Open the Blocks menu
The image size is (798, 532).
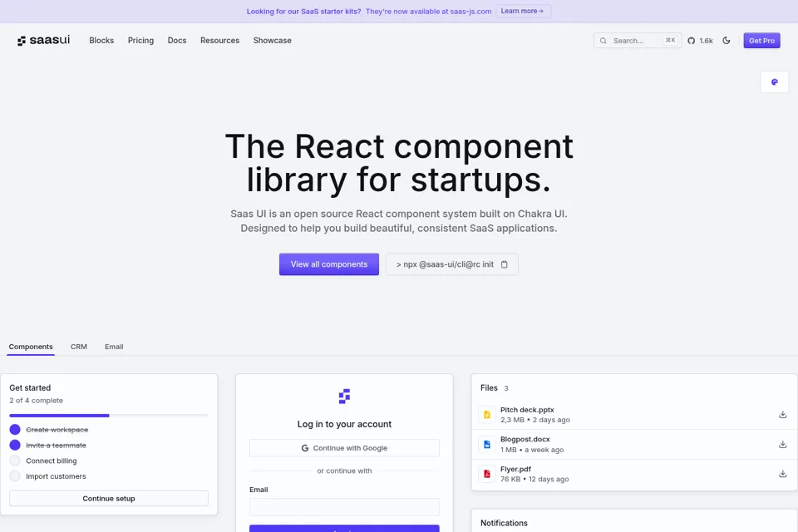coord(101,40)
